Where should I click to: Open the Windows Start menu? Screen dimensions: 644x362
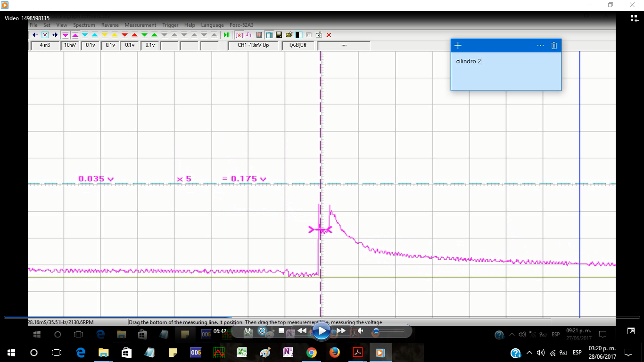(11, 352)
